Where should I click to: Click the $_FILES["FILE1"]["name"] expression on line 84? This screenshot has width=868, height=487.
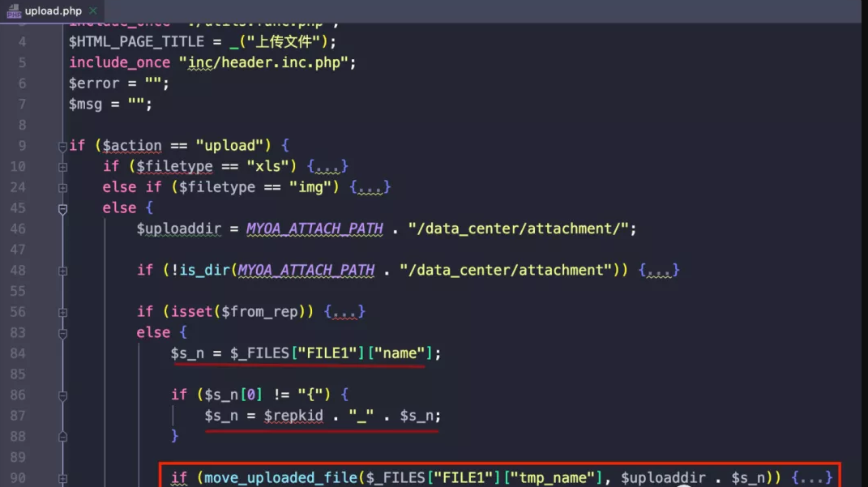(331, 353)
